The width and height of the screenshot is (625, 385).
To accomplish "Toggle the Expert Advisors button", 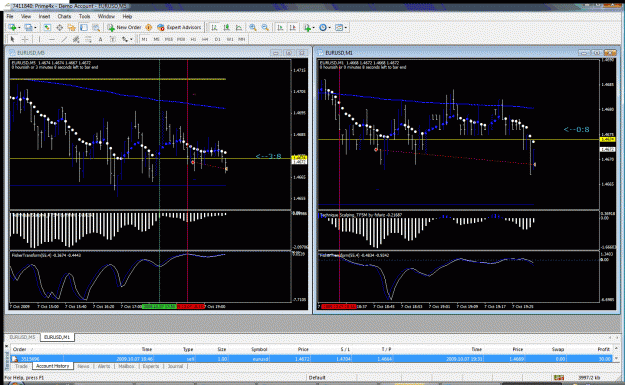I will pyautogui.click(x=179, y=28).
